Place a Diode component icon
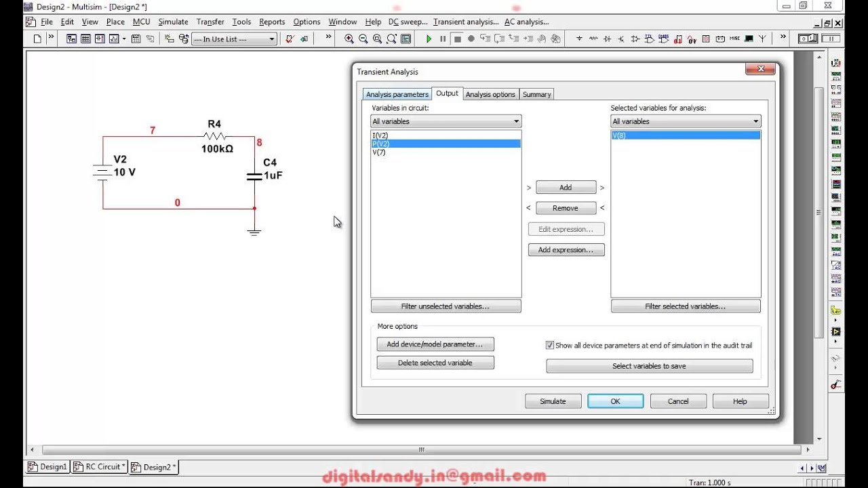The width and height of the screenshot is (868, 488). (x=607, y=39)
